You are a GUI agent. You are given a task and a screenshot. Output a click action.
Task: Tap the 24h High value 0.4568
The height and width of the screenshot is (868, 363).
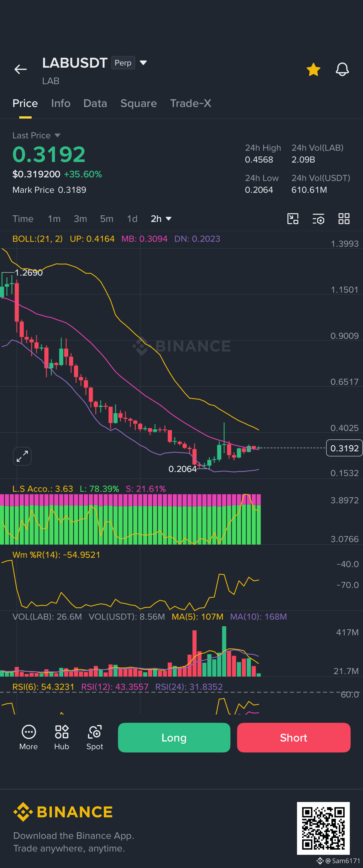[x=259, y=160]
